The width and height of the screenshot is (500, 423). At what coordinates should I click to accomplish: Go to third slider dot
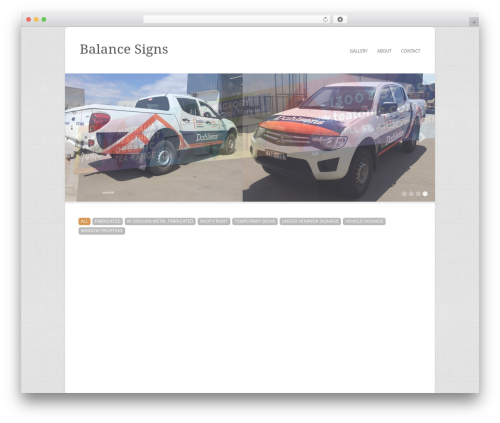point(418,194)
